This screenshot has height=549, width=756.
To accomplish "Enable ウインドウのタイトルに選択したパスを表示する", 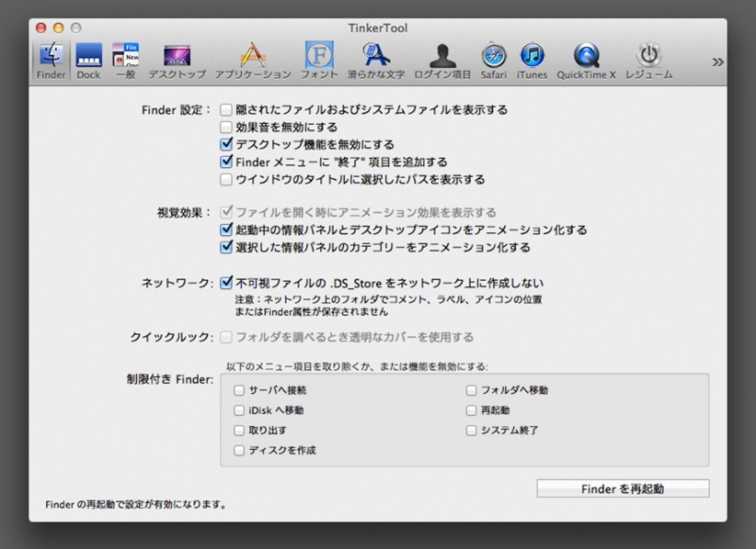I will [226, 179].
